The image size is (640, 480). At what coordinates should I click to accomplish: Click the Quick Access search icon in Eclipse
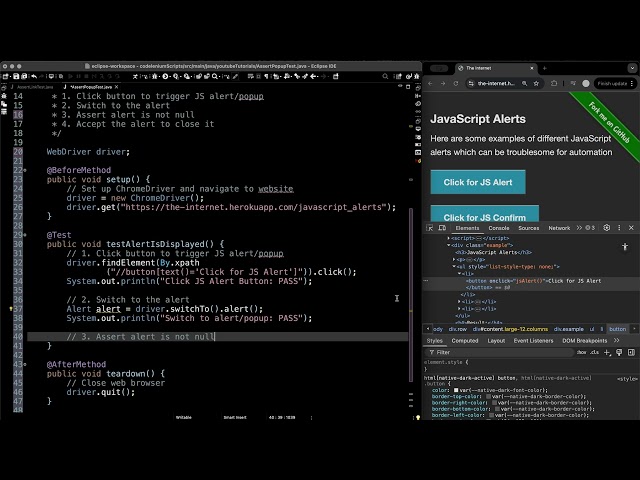coord(385,76)
